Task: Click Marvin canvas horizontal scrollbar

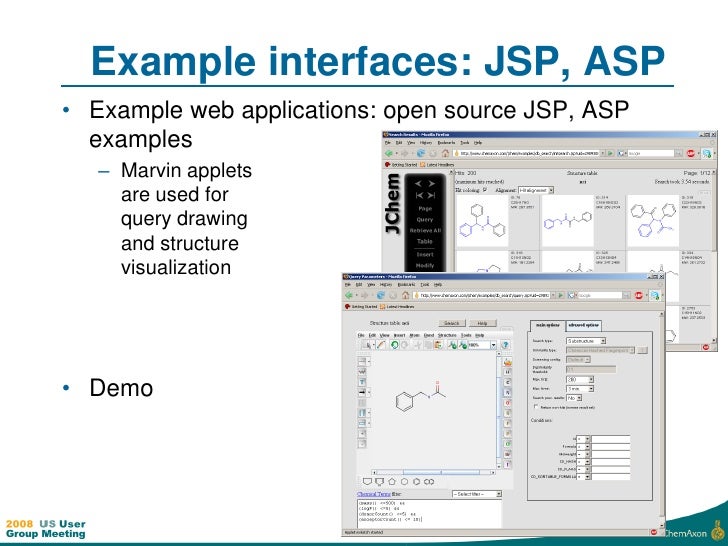Action: point(434,472)
